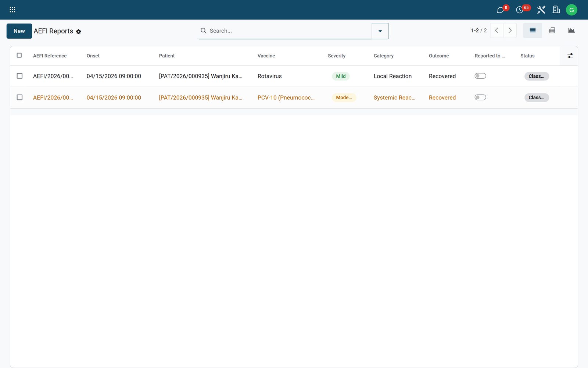
Task: Open optional columns adjust icon
Action: coord(570,56)
